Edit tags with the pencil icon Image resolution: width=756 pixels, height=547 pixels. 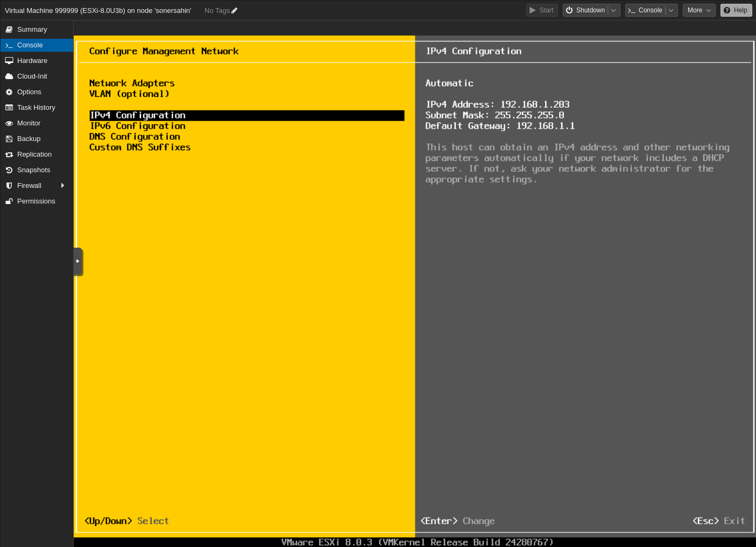[234, 10]
